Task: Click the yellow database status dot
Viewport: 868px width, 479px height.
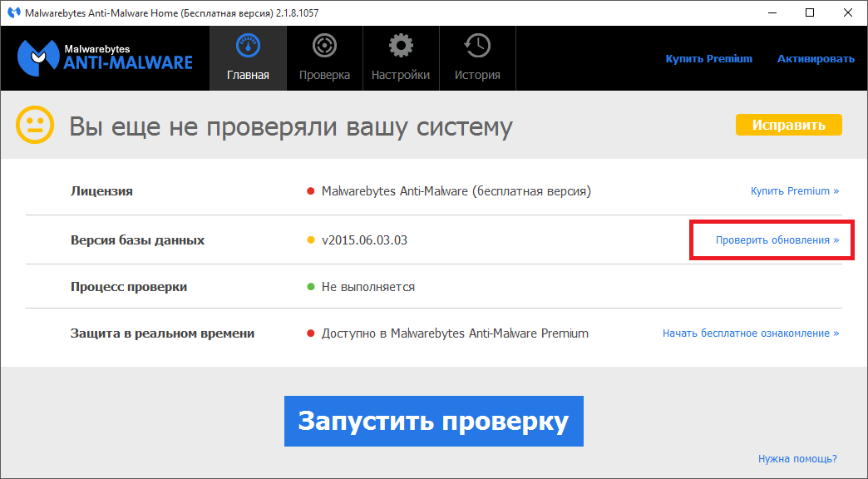Action: click(311, 240)
